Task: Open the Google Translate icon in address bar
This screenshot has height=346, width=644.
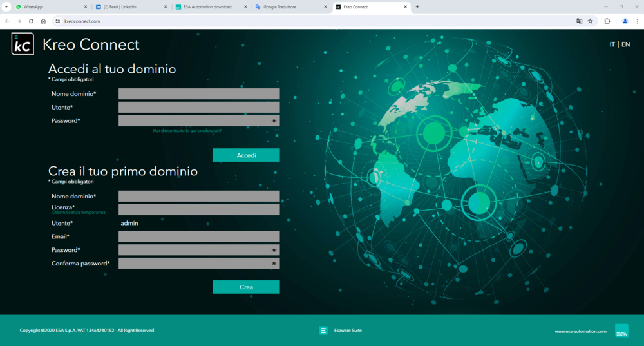Action: pyautogui.click(x=579, y=21)
